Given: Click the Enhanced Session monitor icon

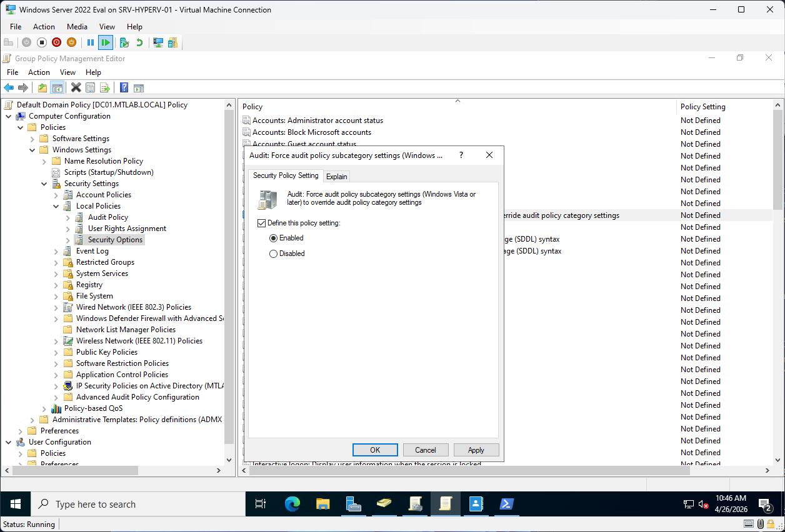Looking at the screenshot, I should [158, 42].
